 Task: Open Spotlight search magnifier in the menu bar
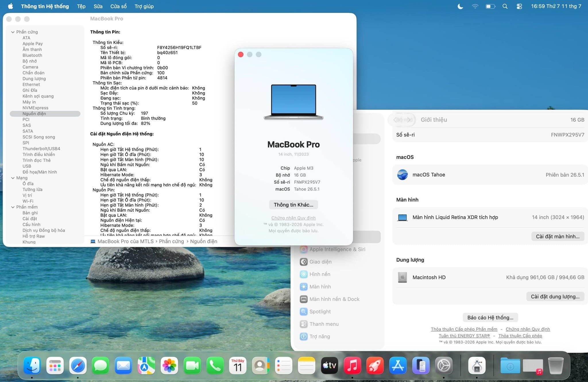coord(505,6)
